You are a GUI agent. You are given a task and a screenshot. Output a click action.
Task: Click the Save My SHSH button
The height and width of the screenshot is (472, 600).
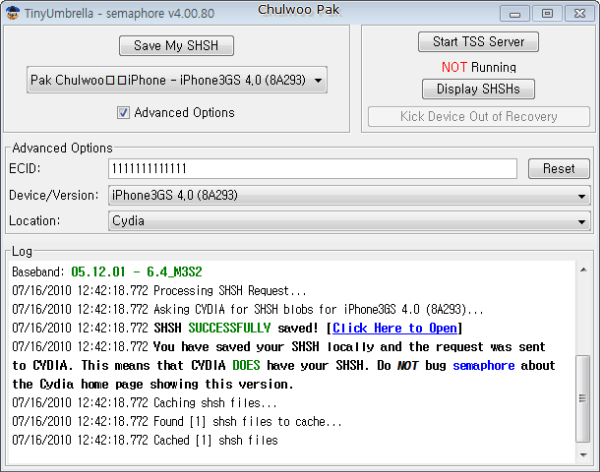176,46
